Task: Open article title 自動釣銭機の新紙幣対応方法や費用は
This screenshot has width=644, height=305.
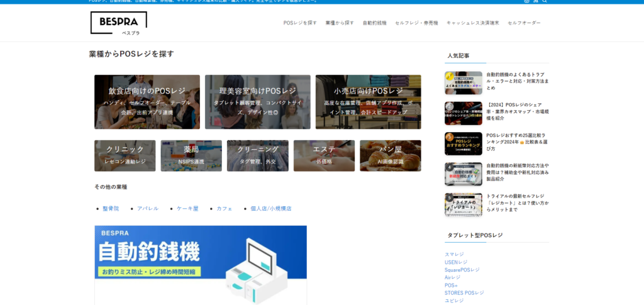Action: pyautogui.click(x=518, y=172)
